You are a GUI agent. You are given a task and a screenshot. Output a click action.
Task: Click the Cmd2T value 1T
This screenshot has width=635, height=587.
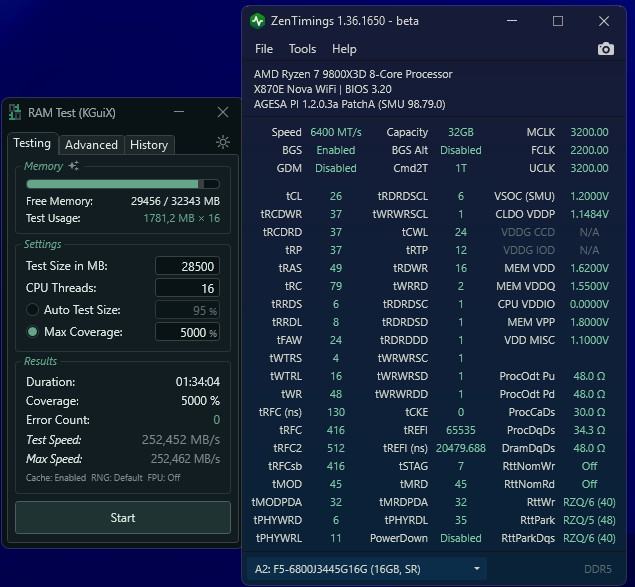point(461,168)
